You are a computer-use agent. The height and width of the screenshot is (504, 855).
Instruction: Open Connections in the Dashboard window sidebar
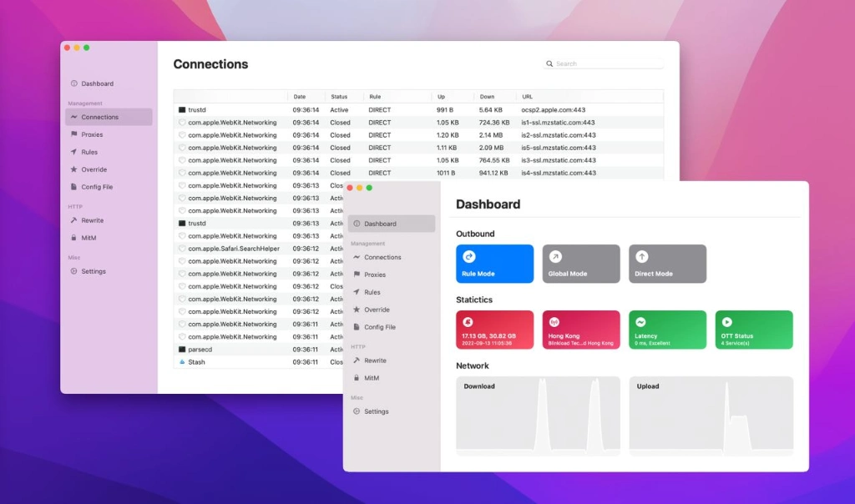click(382, 257)
